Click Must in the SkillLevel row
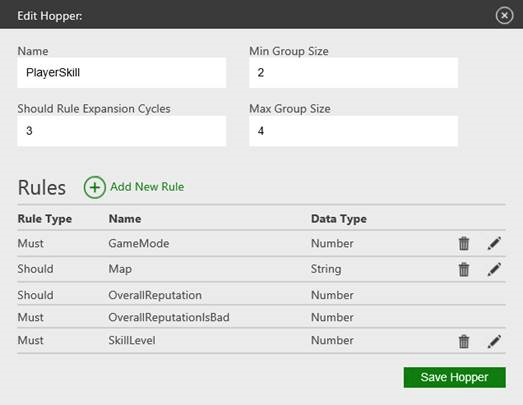523x405 pixels. pyautogui.click(x=30, y=340)
